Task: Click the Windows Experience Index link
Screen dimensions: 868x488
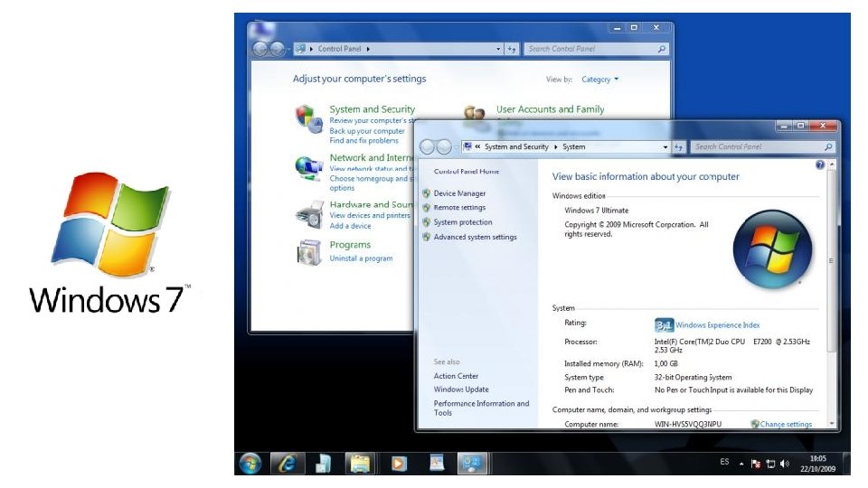Action: [x=717, y=325]
